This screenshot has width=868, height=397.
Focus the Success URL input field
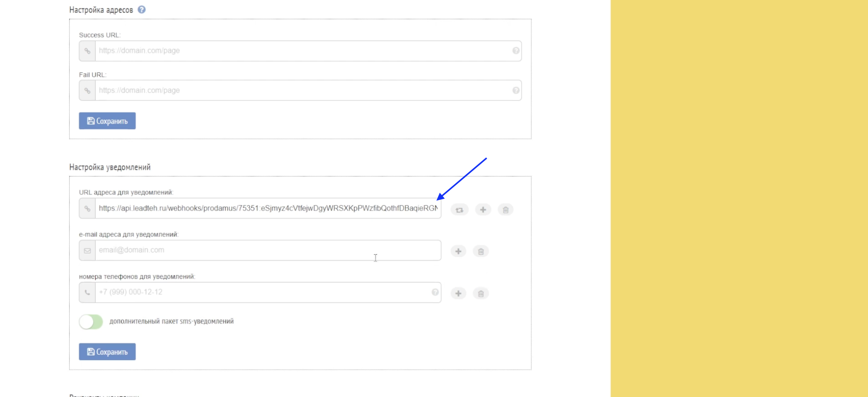(x=303, y=51)
